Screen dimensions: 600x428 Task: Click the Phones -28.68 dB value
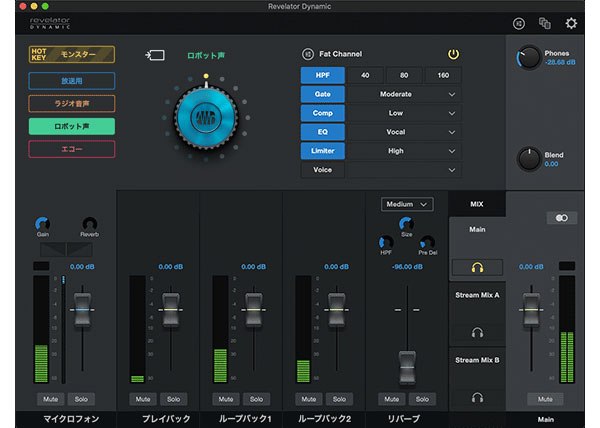pos(560,62)
